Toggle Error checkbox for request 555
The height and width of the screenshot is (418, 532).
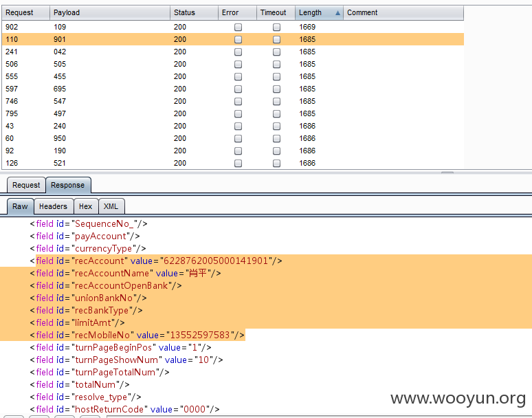click(239, 77)
